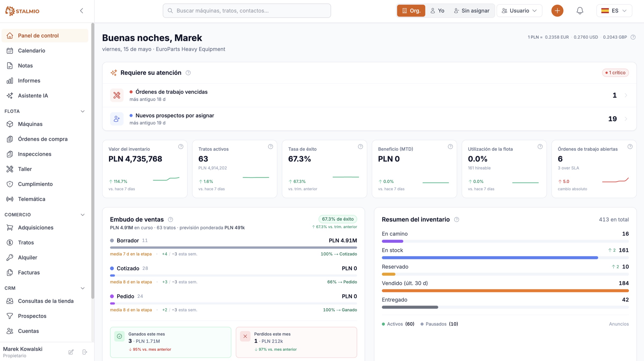644x361 pixels.
Task: Collapse the sidebar with the chevron arrow
Action: pyautogui.click(x=82, y=11)
